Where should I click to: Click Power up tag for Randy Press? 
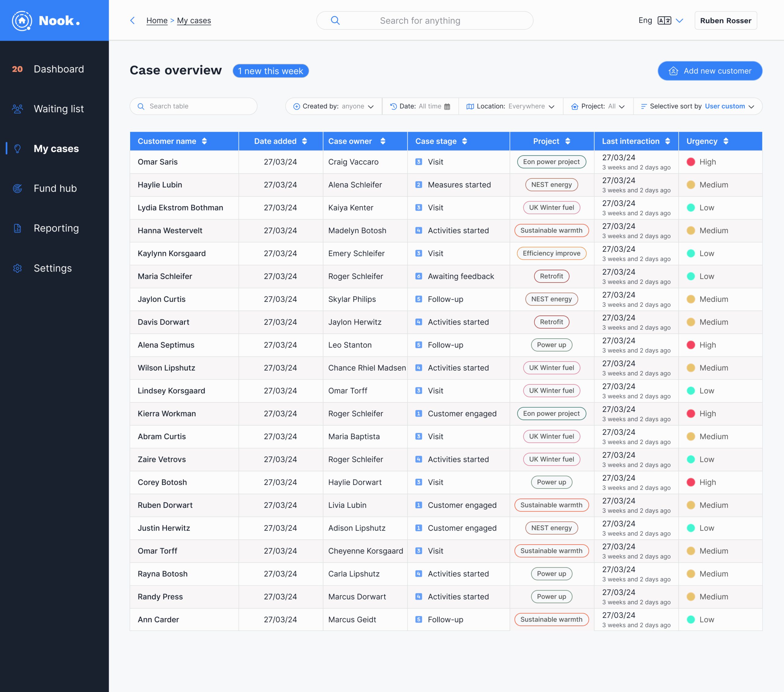coord(551,597)
